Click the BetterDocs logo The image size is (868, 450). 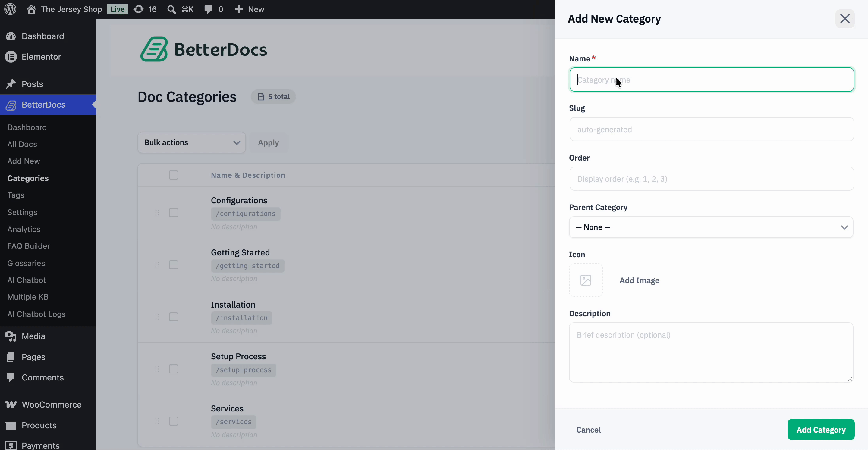(x=203, y=49)
